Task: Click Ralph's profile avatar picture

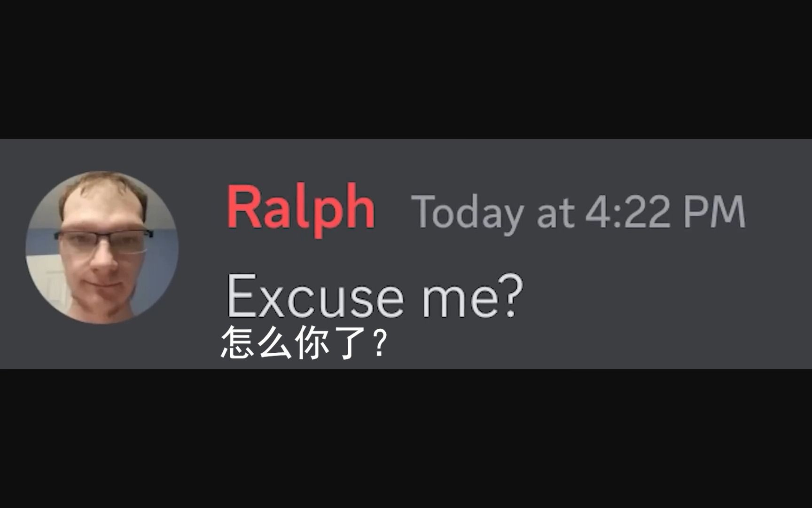Action: 102,247
